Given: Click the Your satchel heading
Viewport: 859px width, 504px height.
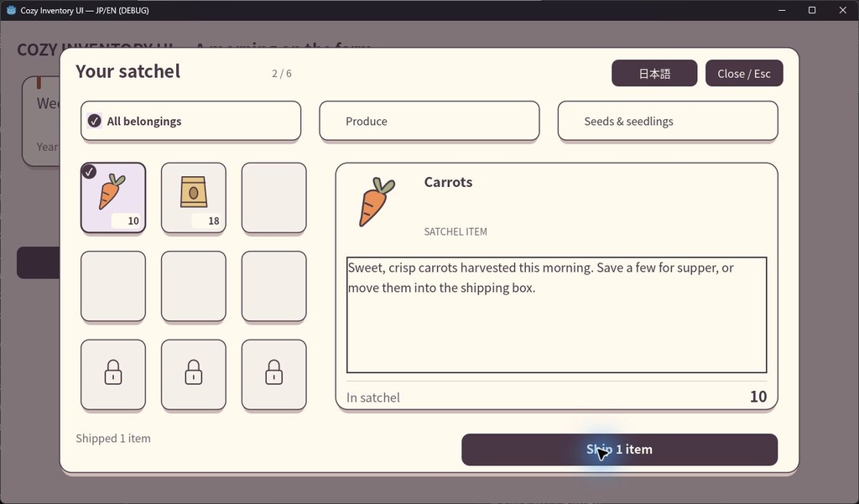Looking at the screenshot, I should (128, 71).
